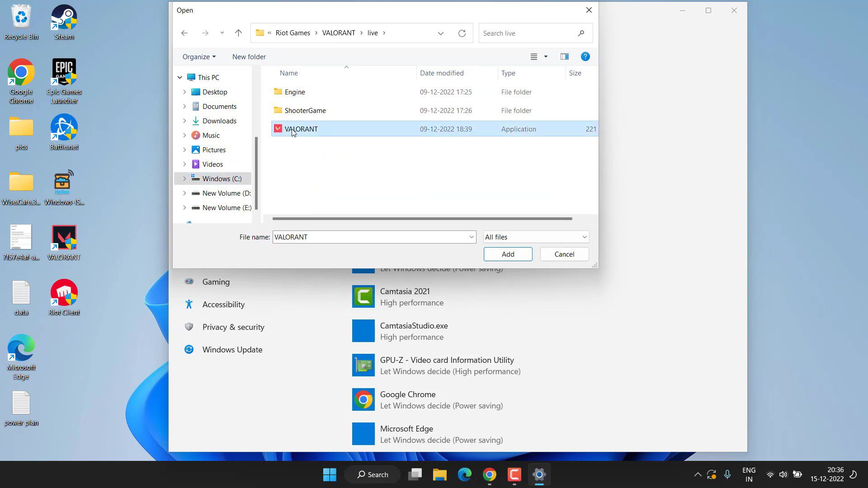Image resolution: width=868 pixels, height=488 pixels.
Task: Open Steam desktop shortcut
Action: 64,22
